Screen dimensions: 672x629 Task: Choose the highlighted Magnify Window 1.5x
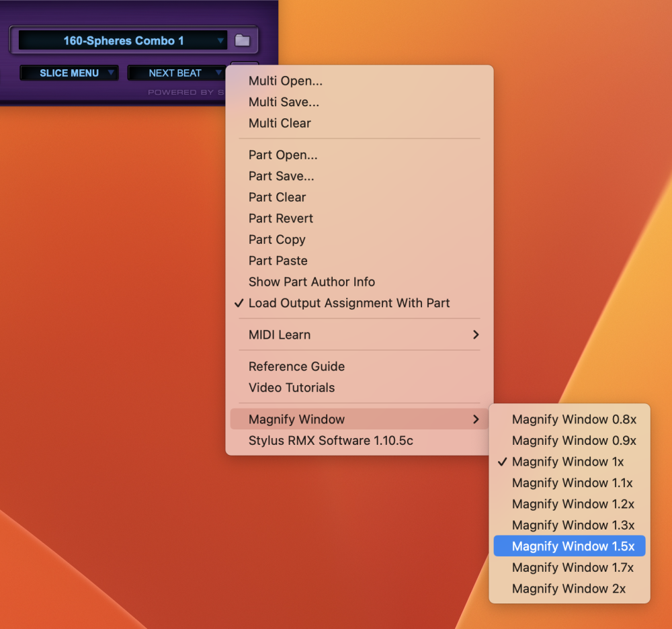(x=569, y=546)
